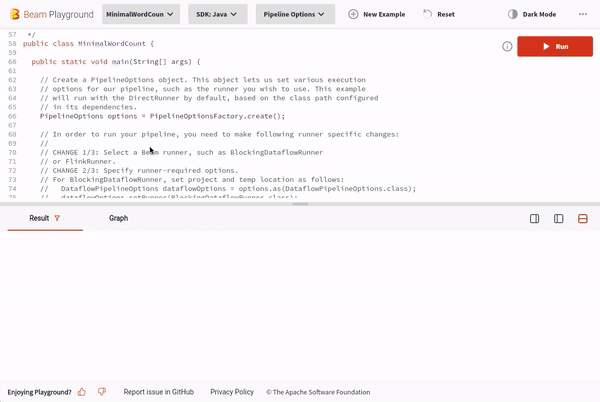Select the vertical split layout icon

pos(559,219)
